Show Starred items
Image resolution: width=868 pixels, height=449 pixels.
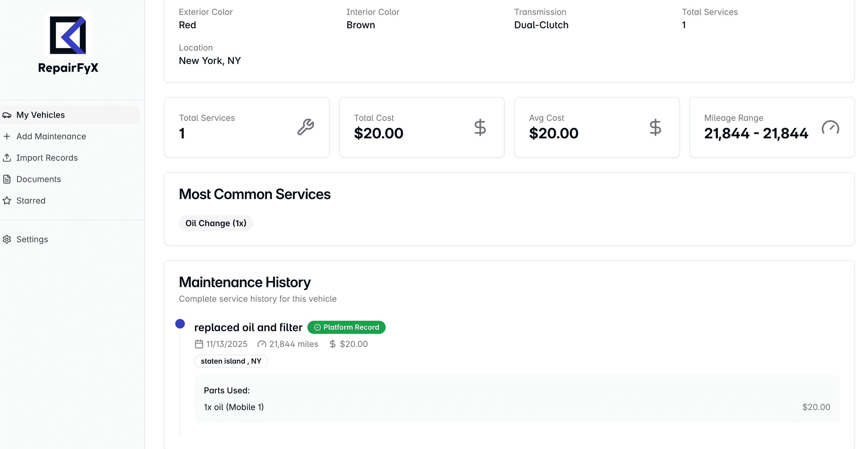70,201
